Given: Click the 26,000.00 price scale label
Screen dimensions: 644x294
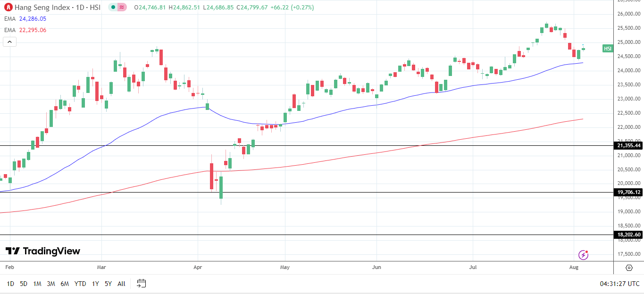Looking at the screenshot, I should (x=629, y=14).
